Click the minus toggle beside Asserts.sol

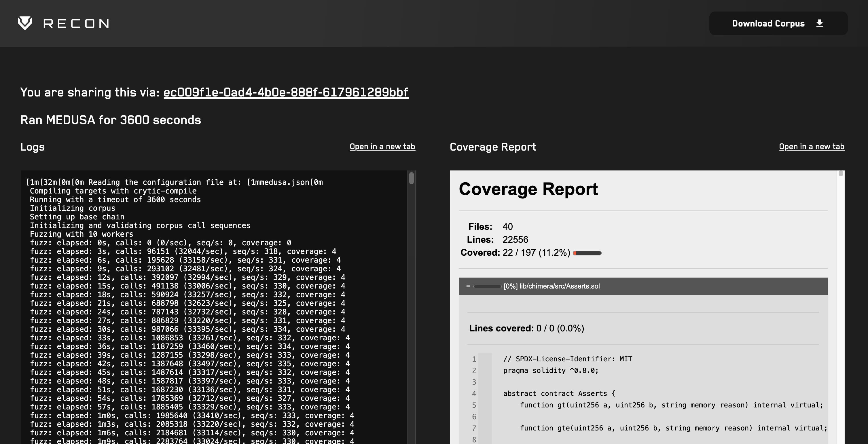point(468,286)
